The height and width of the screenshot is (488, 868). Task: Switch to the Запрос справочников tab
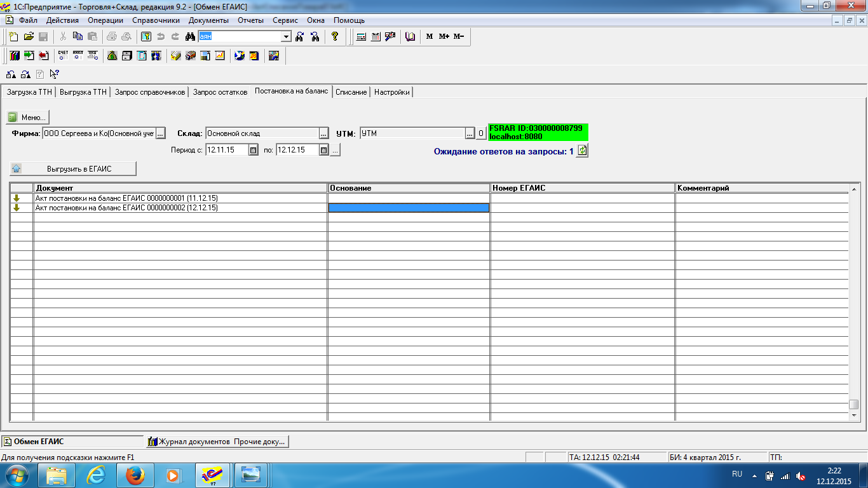(150, 92)
